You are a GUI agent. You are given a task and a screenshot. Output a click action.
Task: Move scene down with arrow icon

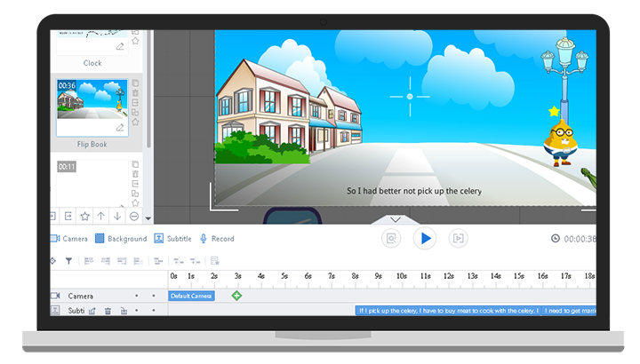[x=117, y=216]
